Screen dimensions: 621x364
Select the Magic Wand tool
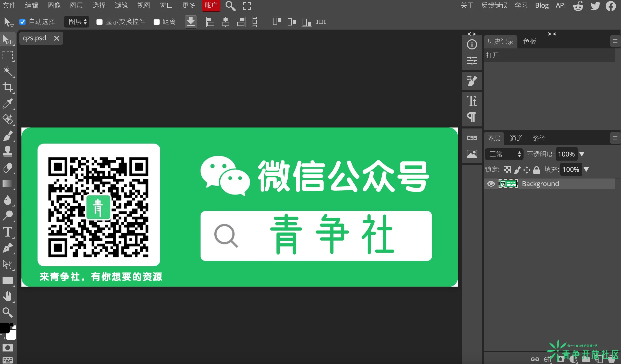point(8,72)
